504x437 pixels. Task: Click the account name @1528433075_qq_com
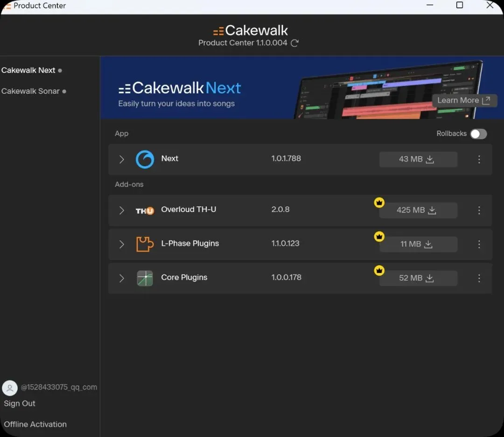point(59,387)
